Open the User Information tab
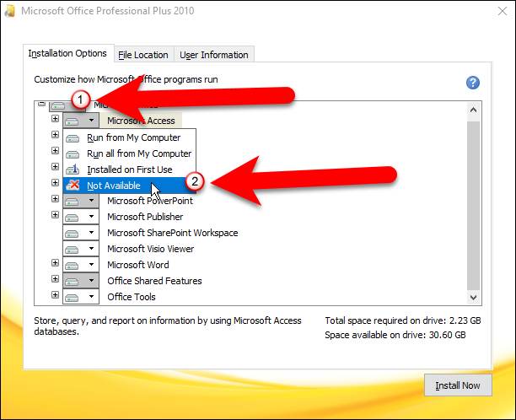The width and height of the screenshot is (516, 420). pyautogui.click(x=214, y=55)
